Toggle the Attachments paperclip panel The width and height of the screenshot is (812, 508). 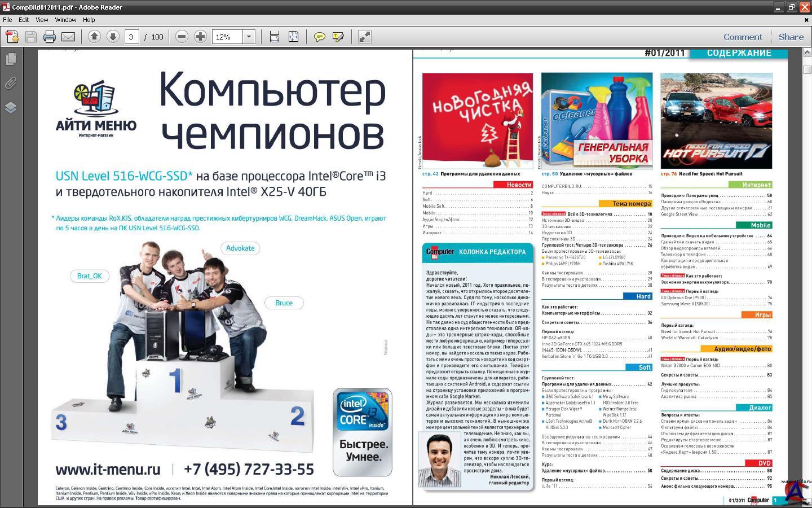(x=11, y=84)
